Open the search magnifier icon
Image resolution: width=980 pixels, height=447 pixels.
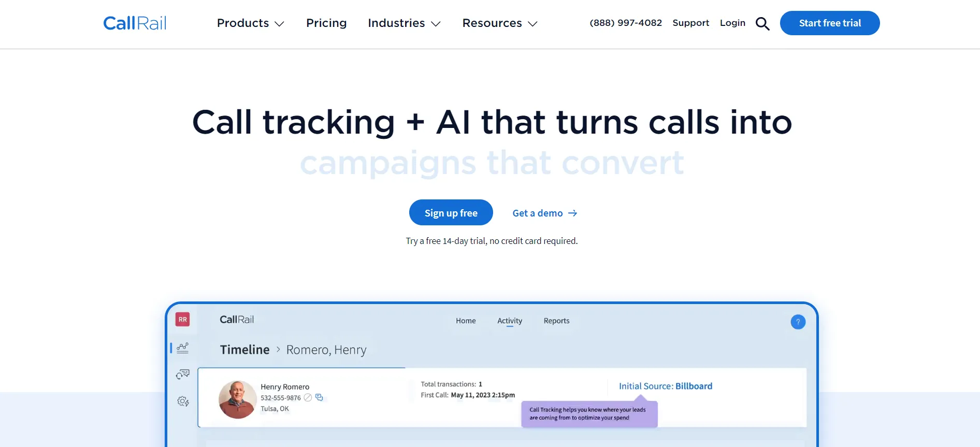pyautogui.click(x=762, y=23)
